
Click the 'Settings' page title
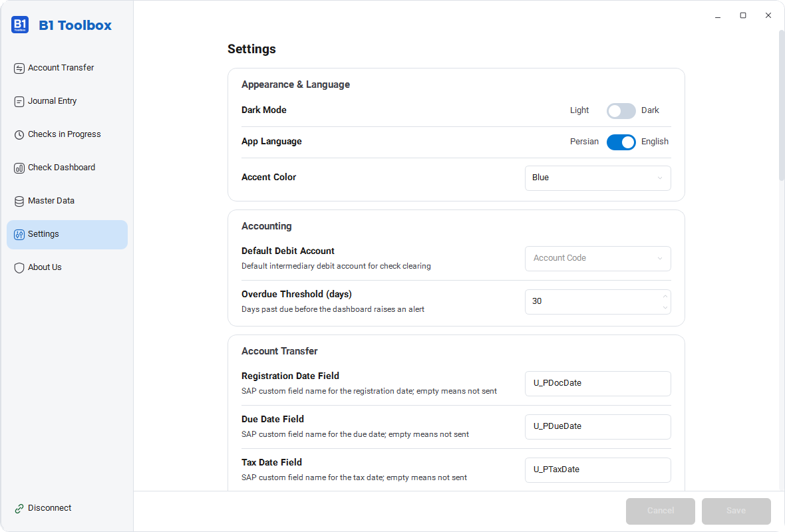[x=251, y=49]
